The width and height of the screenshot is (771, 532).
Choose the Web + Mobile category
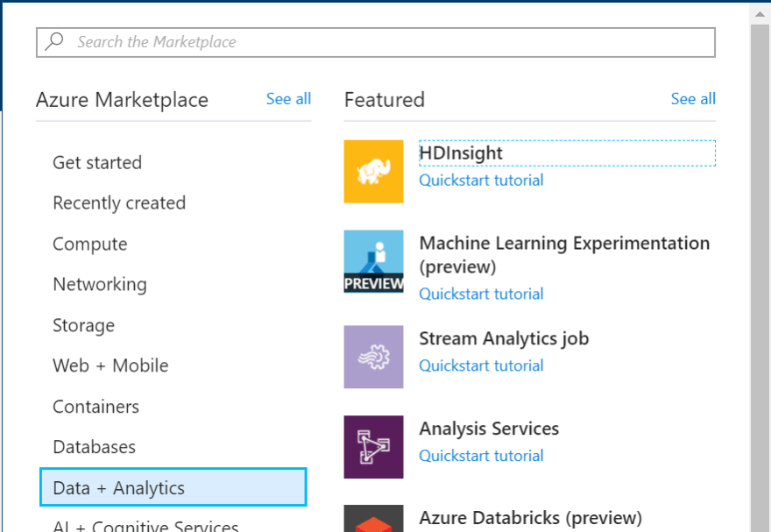coord(110,365)
